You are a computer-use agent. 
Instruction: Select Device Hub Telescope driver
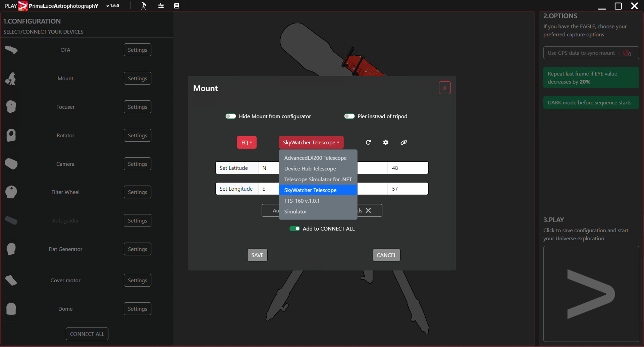(318, 168)
